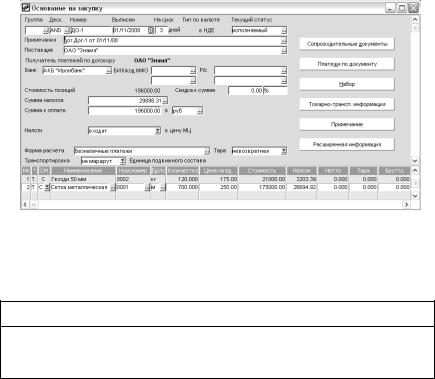Click tax cell 26694.92
This screenshot has height=379, width=435.
[301, 187]
